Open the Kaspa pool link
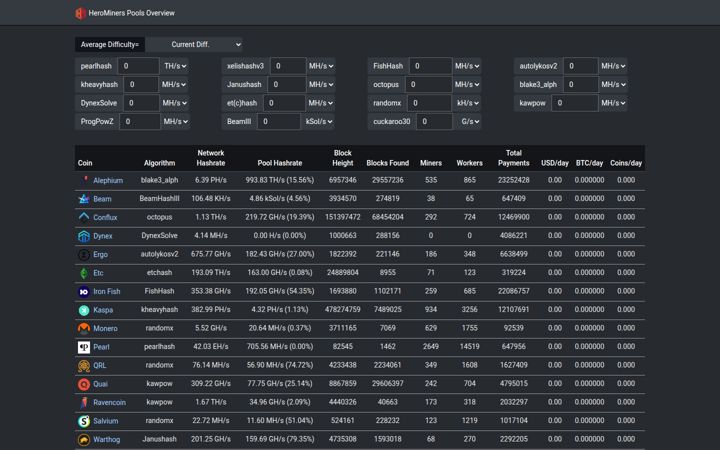The image size is (720, 450). pos(103,310)
